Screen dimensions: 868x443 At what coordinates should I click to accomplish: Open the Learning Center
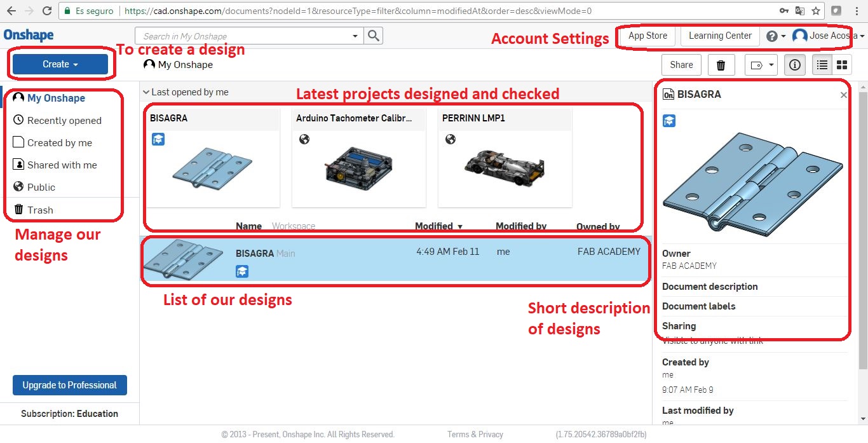[x=720, y=36]
